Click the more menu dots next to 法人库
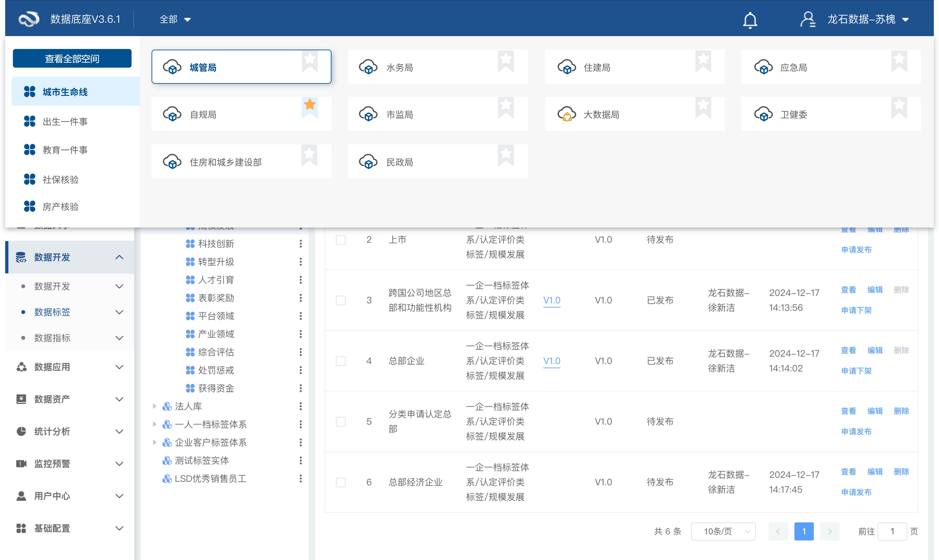 coord(301,406)
